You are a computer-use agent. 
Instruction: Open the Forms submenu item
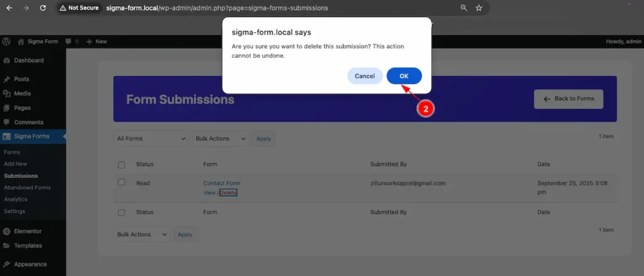click(x=12, y=152)
